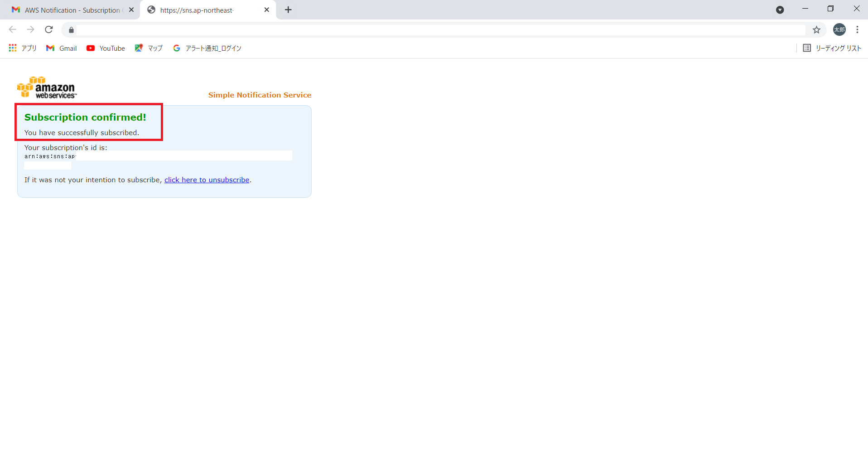
Task: Click "click here to unsubscribe" link
Action: (x=207, y=180)
